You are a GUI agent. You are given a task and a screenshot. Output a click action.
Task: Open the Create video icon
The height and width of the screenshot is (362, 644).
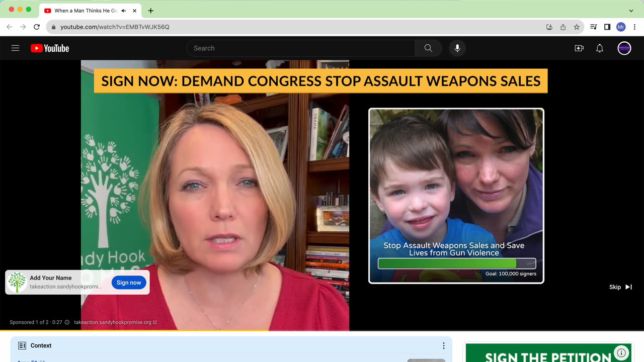point(579,48)
